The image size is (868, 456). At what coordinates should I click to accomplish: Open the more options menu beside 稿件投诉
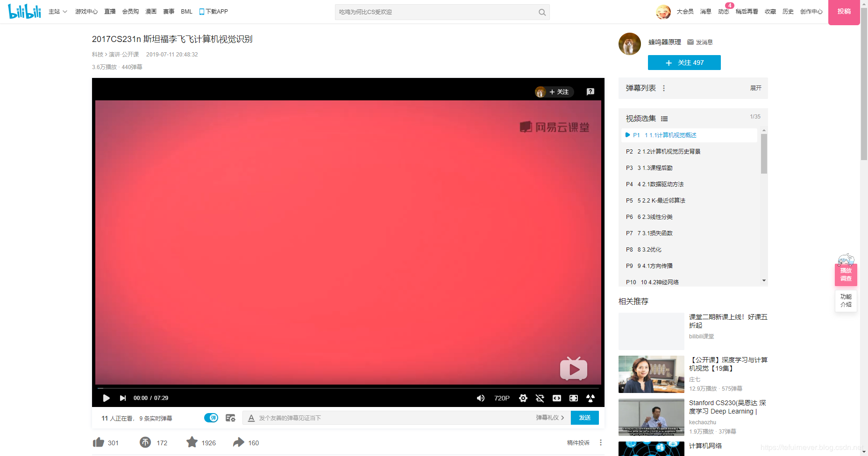pyautogui.click(x=601, y=442)
